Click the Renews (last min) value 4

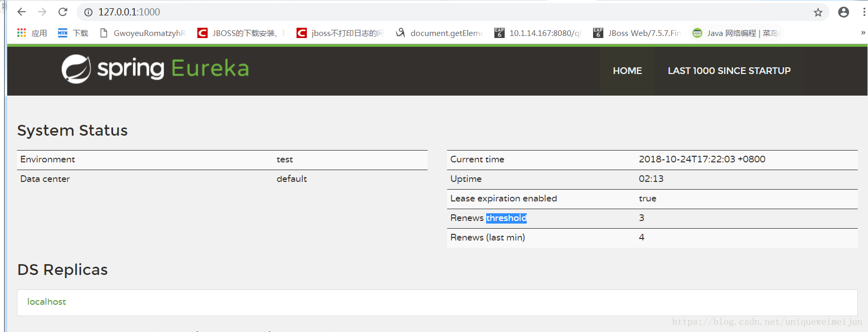(641, 237)
